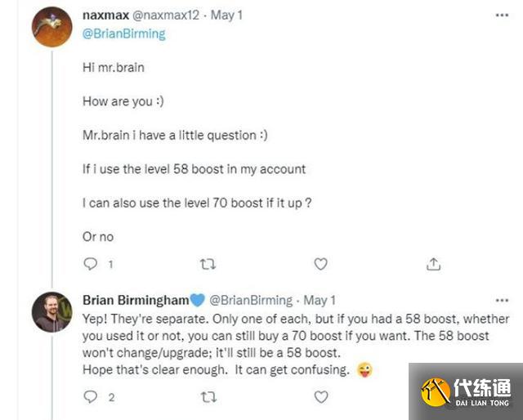Open Brian Birmingham's profile picture
The image size is (523, 420).
51,311
